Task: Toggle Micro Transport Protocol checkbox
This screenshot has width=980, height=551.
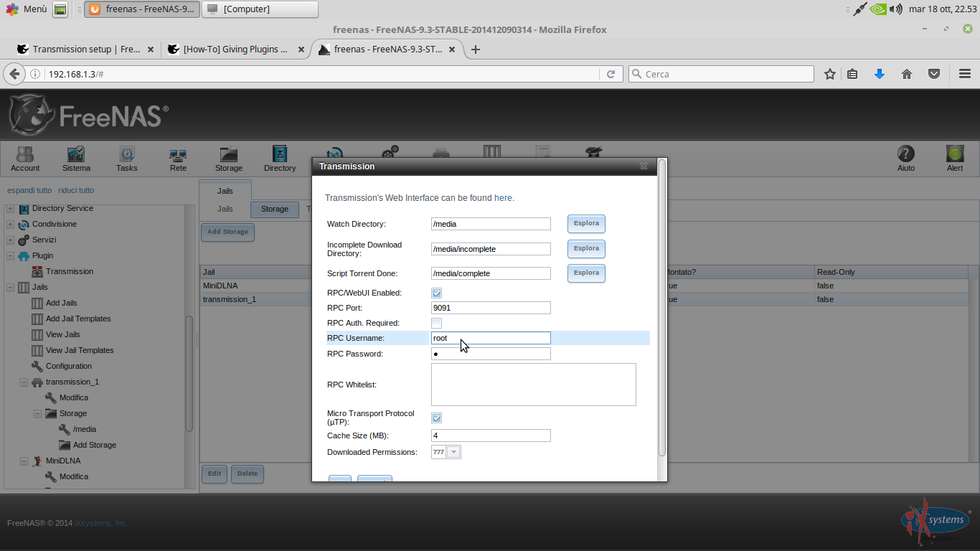Action: point(436,418)
